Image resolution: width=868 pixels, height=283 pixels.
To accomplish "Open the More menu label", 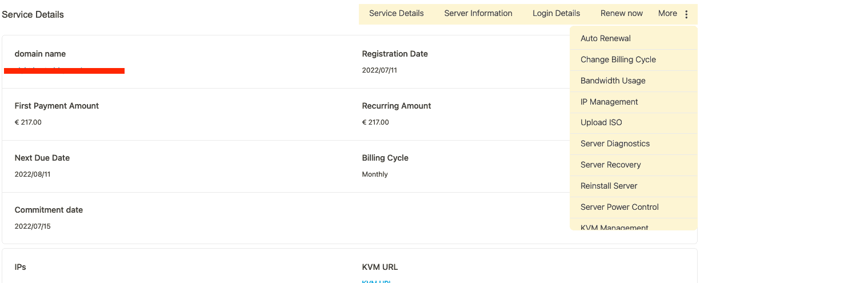I will pos(667,14).
